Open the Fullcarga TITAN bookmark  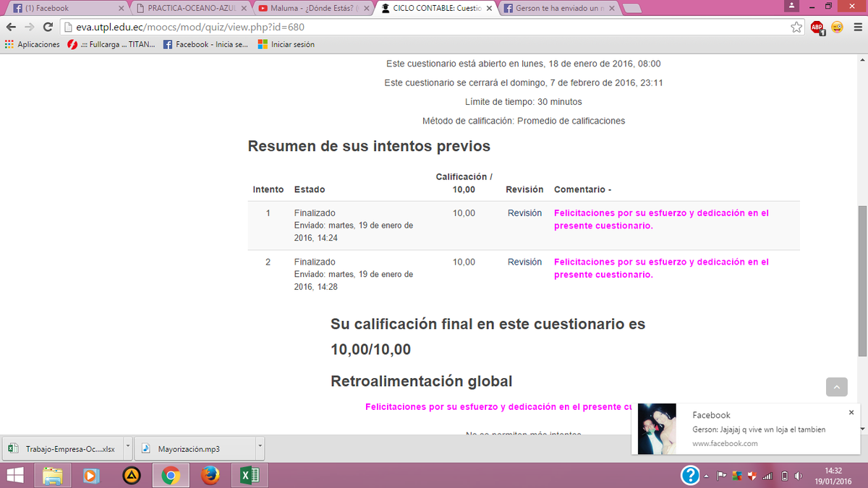tap(110, 44)
